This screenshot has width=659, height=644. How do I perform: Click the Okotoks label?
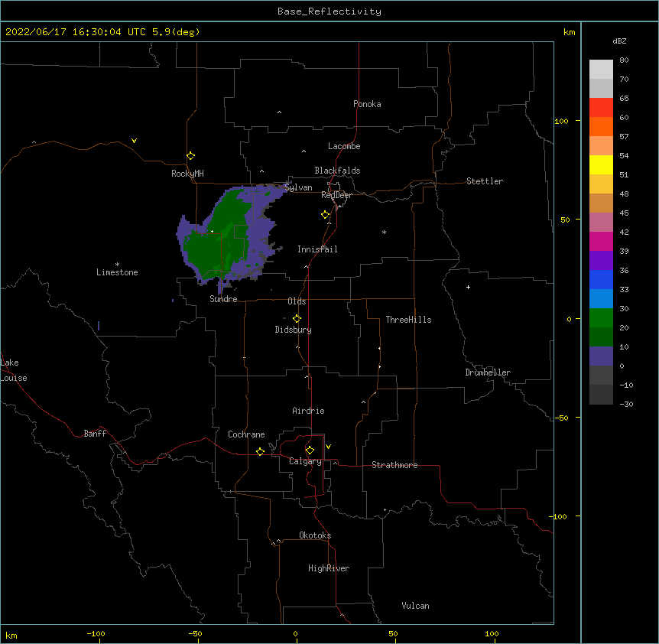click(315, 535)
